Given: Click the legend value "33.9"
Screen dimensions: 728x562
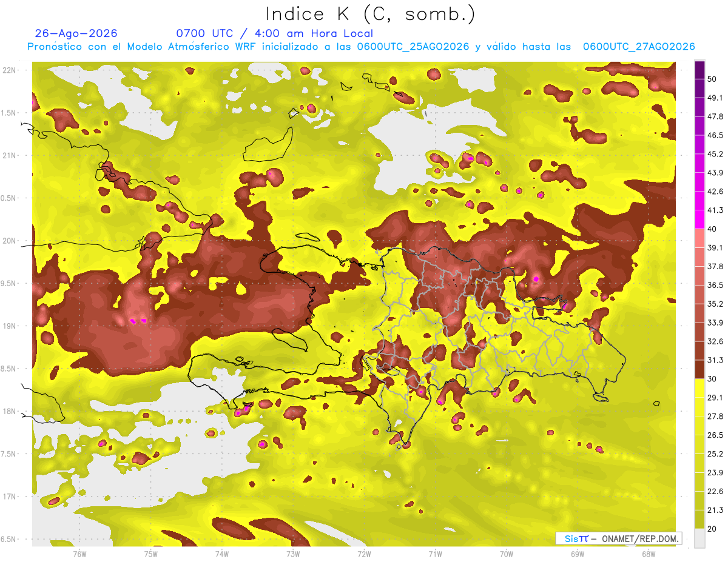Looking at the screenshot, I should click(x=715, y=323).
